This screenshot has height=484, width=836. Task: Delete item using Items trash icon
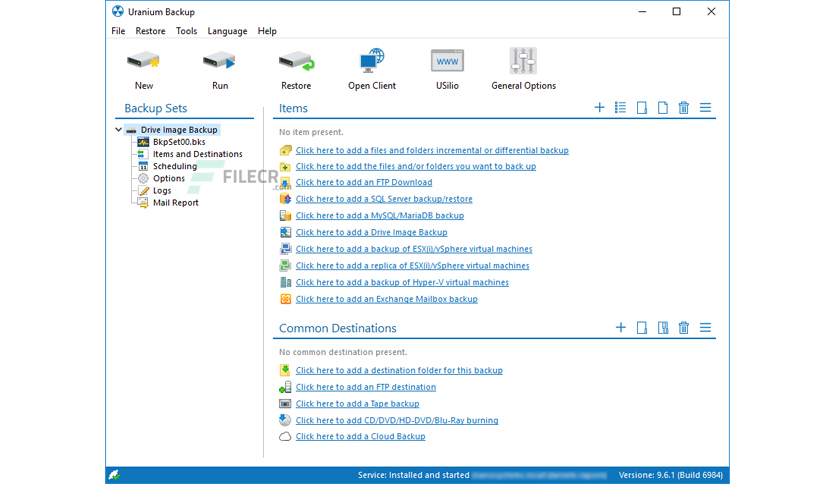(684, 108)
